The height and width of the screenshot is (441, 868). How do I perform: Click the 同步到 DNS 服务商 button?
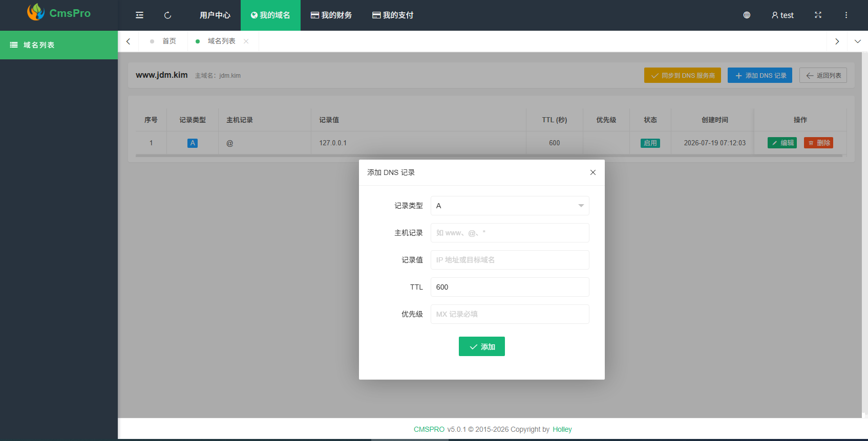tap(683, 75)
